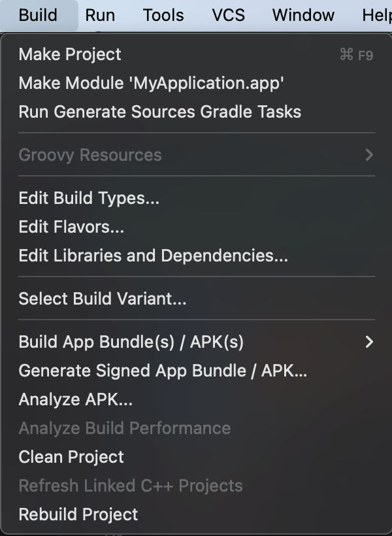Open Edit Flavors option
This screenshot has height=536, width=392.
196,227
